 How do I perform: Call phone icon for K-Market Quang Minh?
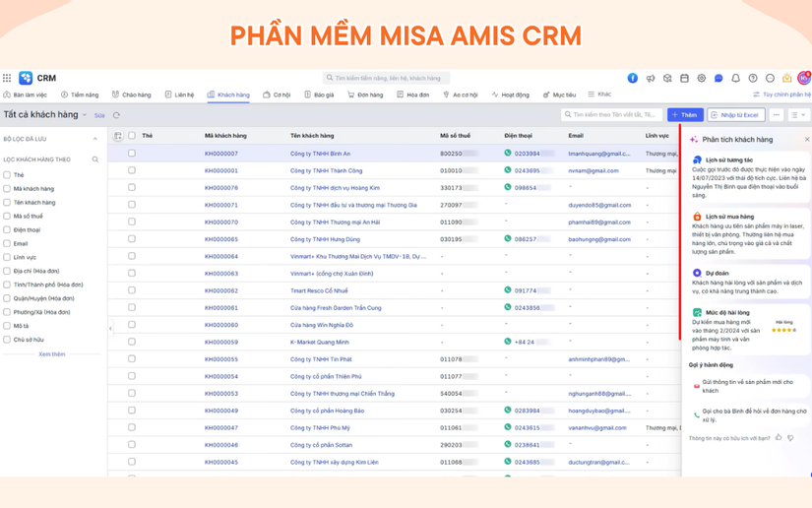point(508,342)
